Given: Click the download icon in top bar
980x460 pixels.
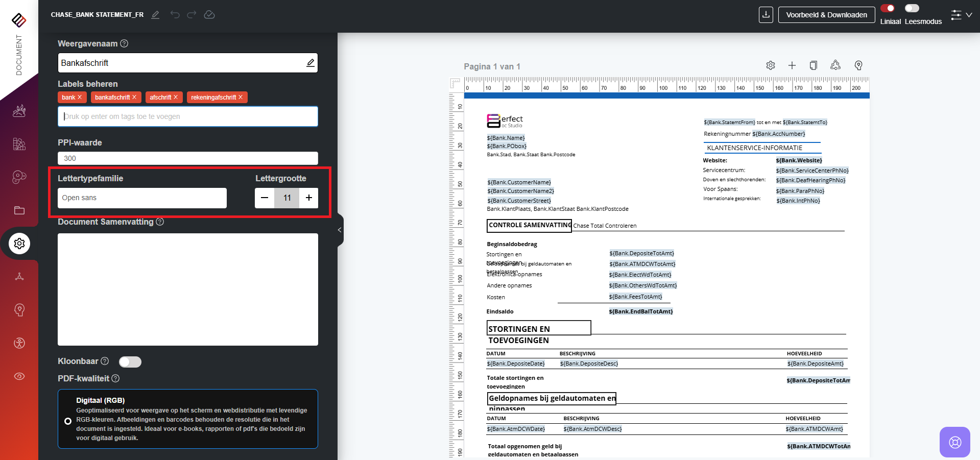Looking at the screenshot, I should [766, 15].
